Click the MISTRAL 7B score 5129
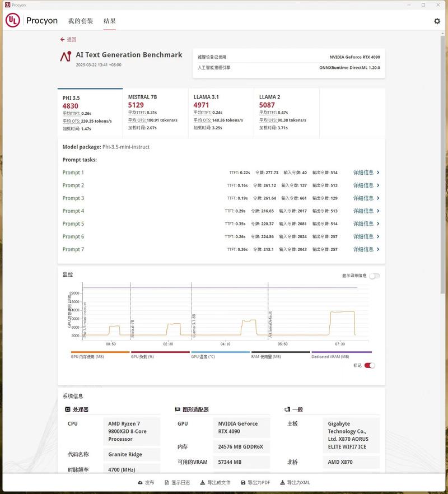Screen dimensions: 448x494 136,105
